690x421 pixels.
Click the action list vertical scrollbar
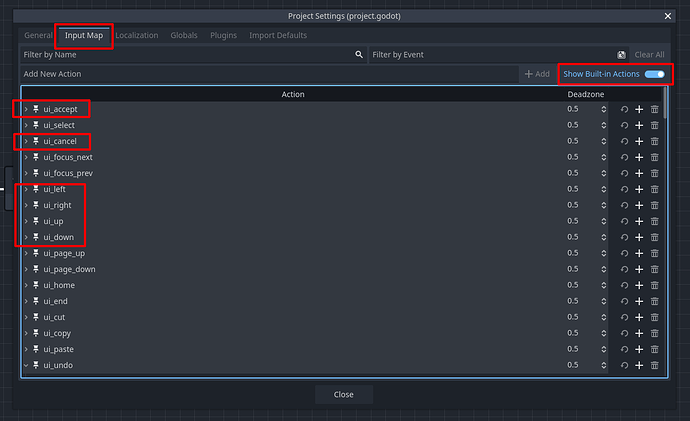(665, 103)
